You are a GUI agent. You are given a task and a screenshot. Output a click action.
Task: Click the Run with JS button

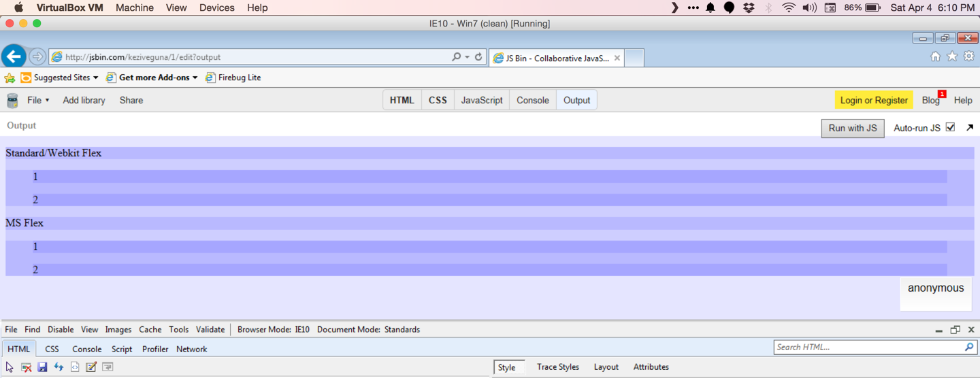(x=853, y=128)
